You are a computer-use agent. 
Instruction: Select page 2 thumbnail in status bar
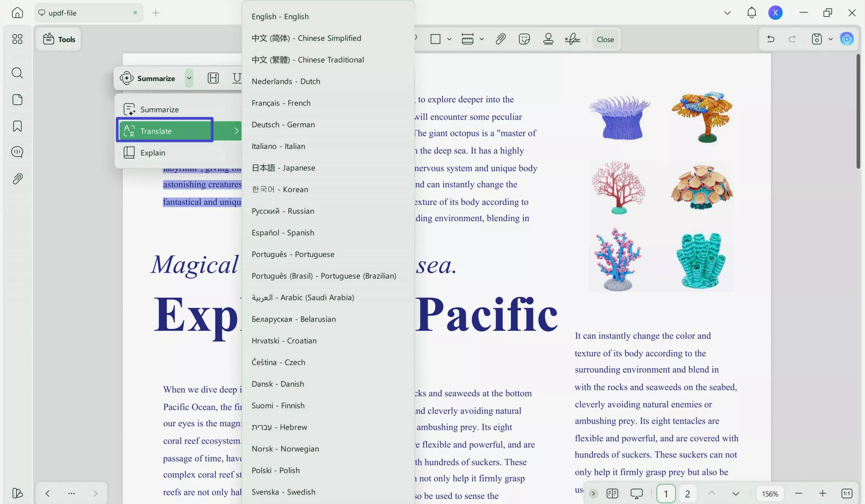[688, 494]
